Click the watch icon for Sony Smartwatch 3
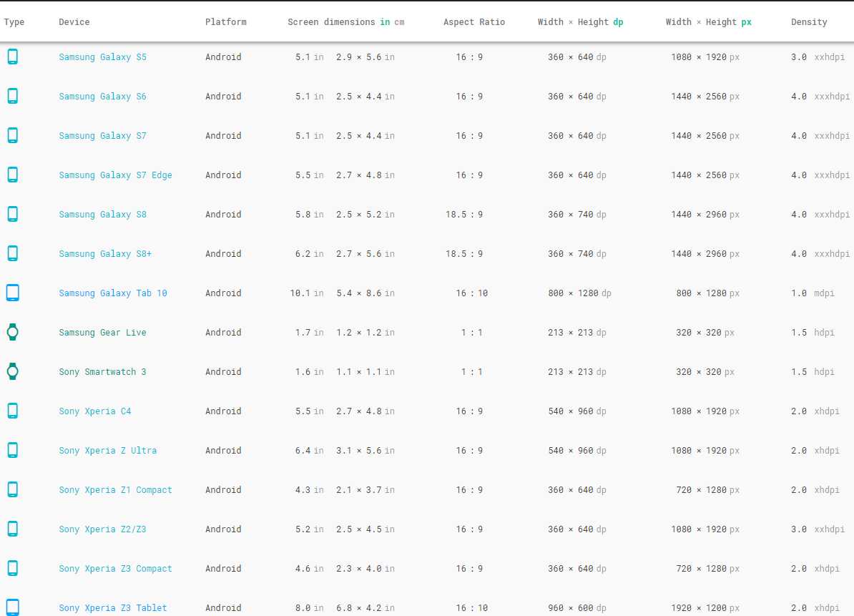854x616 pixels. pyautogui.click(x=13, y=371)
